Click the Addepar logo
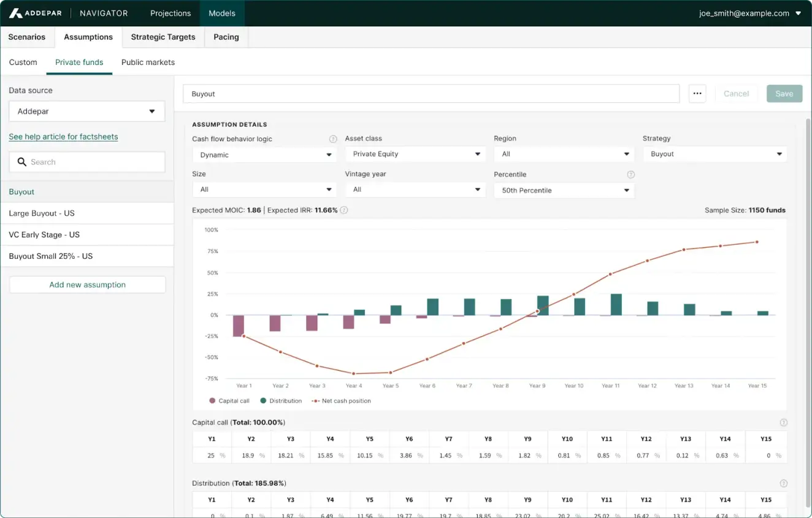Screen dimensions: 812x518 (x=35, y=13)
